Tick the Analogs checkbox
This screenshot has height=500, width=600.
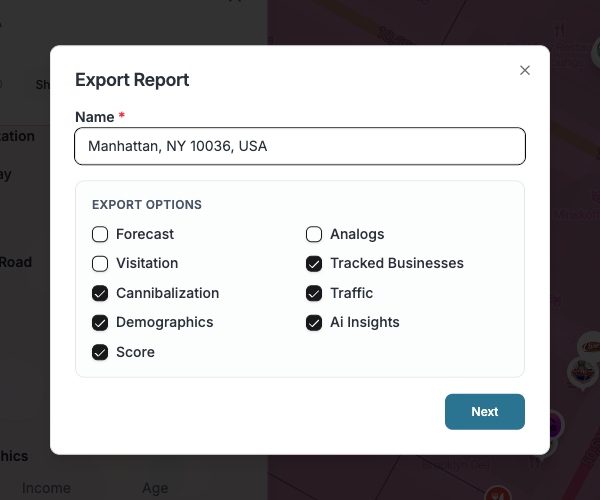click(x=314, y=234)
